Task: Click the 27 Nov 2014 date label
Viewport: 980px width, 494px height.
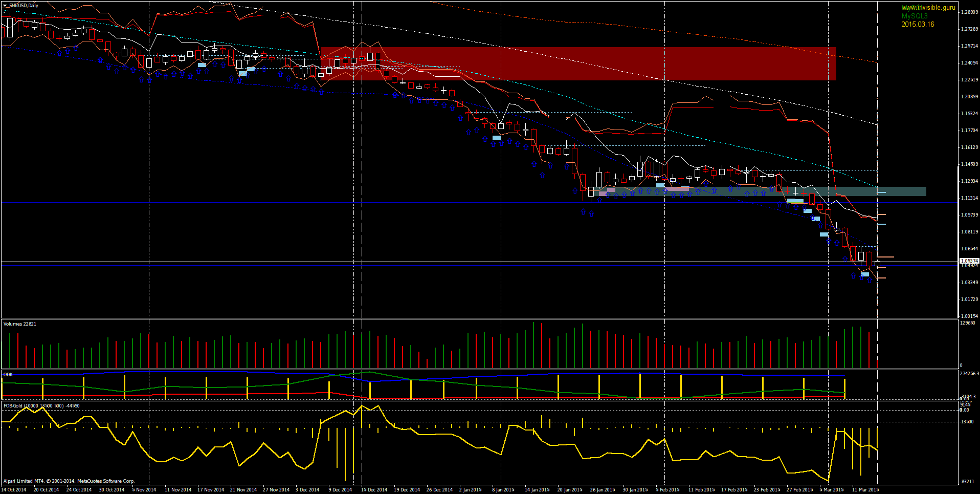Action: 276,490
